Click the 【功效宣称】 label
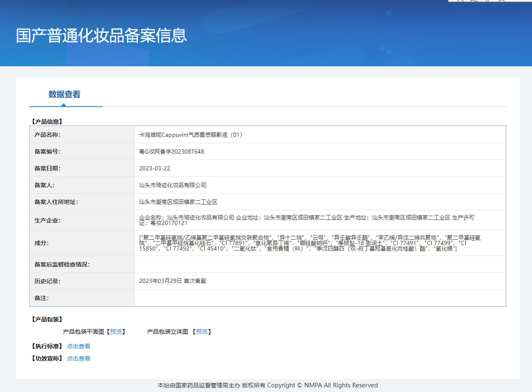This screenshot has height=392, width=532. coord(47,358)
